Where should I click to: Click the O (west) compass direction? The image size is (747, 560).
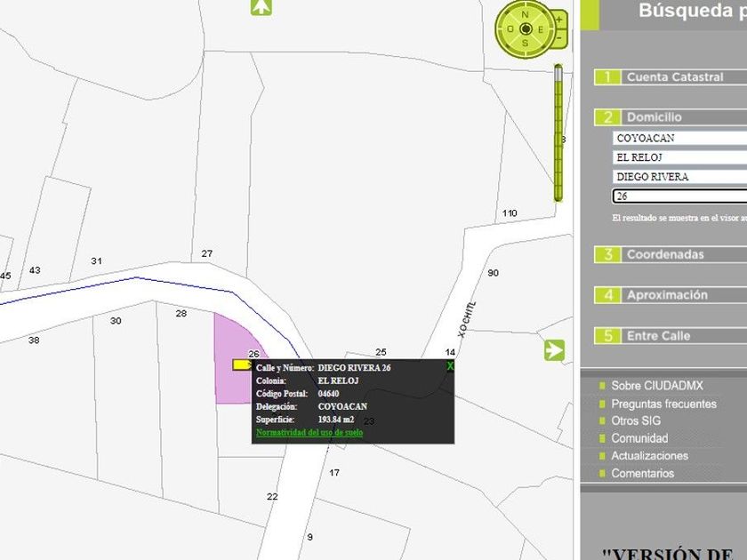(x=510, y=28)
